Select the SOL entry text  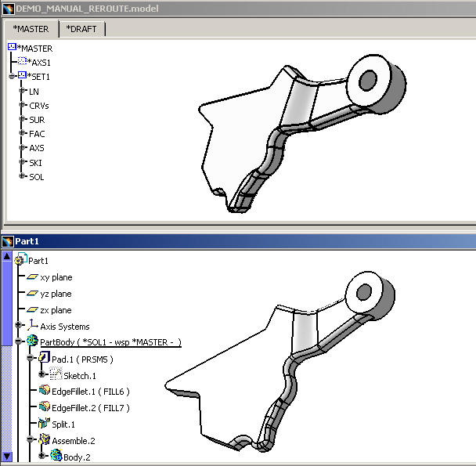pos(37,177)
